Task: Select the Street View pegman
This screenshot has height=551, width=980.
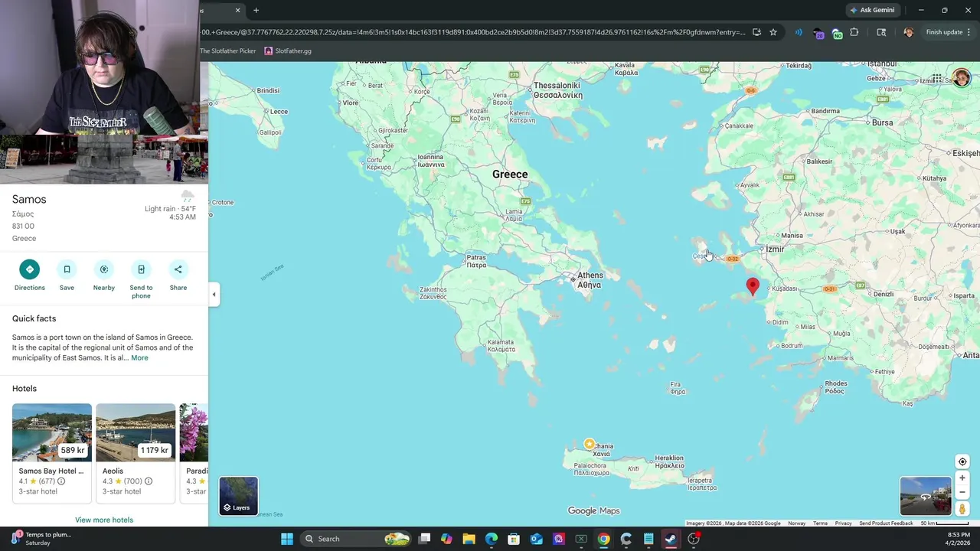Action: pos(962,509)
